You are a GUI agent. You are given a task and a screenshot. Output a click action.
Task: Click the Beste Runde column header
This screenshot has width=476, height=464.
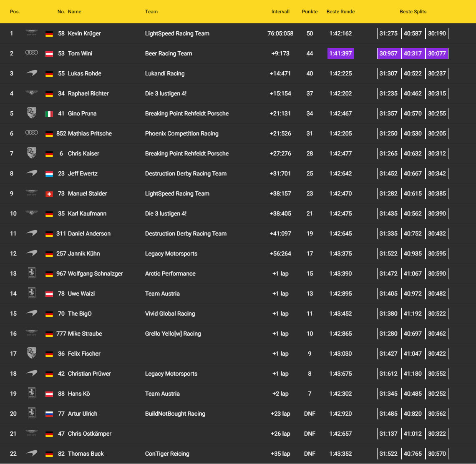(340, 12)
